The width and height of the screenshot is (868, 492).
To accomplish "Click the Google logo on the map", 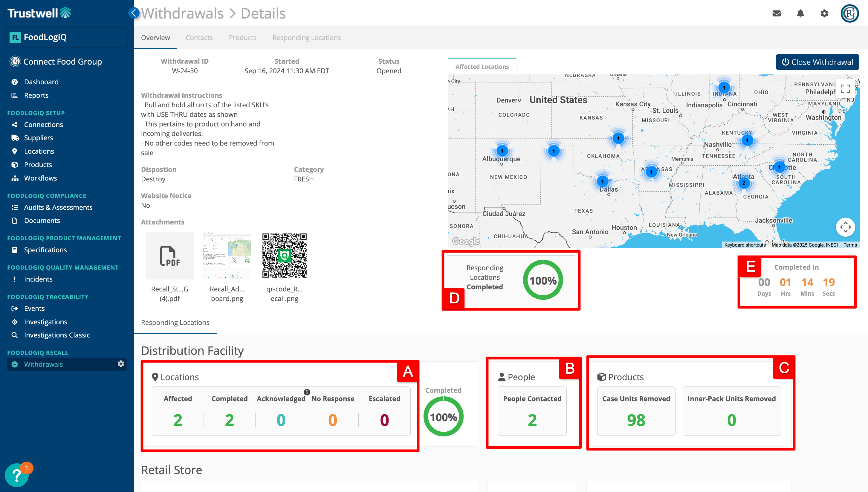I will click(466, 241).
